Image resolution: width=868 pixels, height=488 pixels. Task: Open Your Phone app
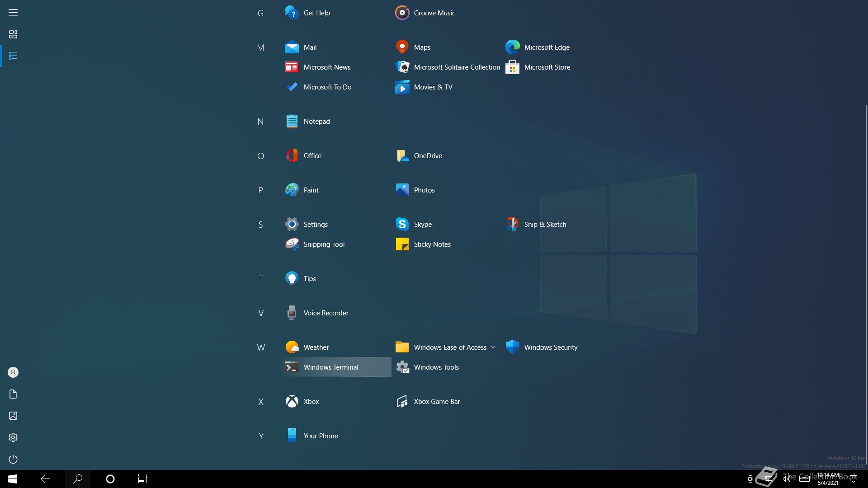[x=336, y=436]
